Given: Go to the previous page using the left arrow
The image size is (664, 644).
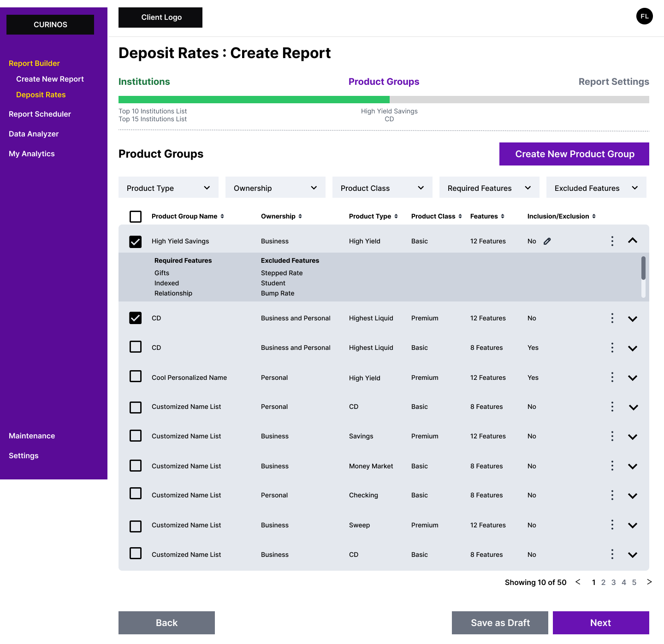Looking at the screenshot, I should coord(578,582).
